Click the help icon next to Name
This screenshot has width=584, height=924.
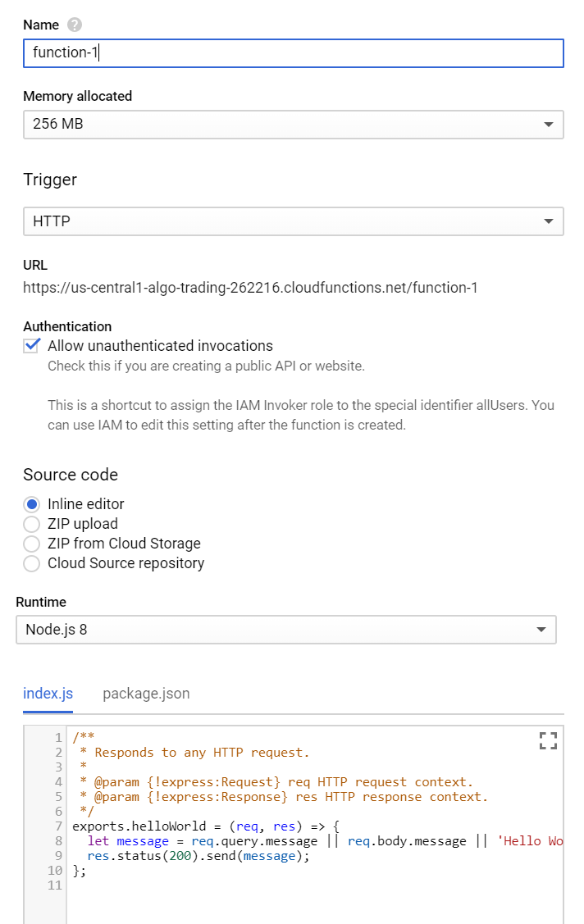[x=73, y=25]
